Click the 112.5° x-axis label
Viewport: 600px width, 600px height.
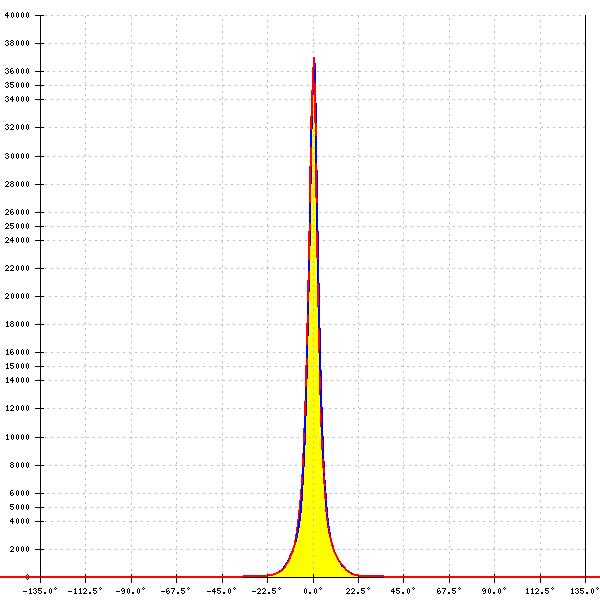pos(539,590)
